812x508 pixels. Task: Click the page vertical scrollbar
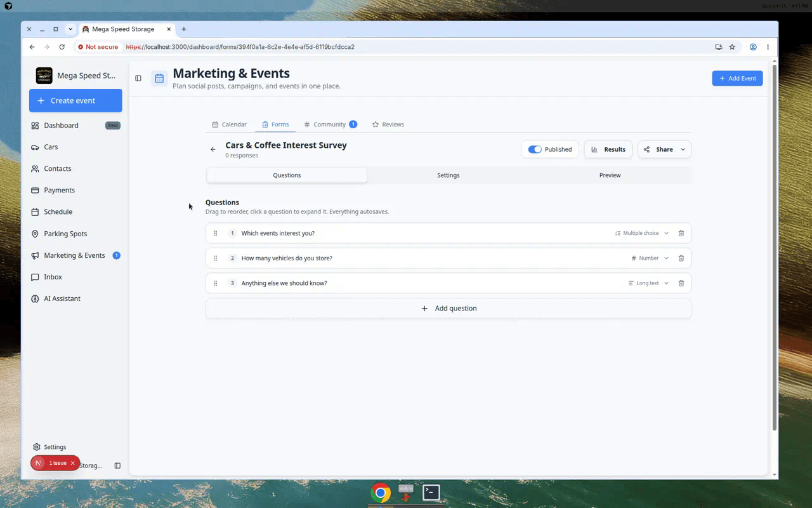click(x=774, y=248)
